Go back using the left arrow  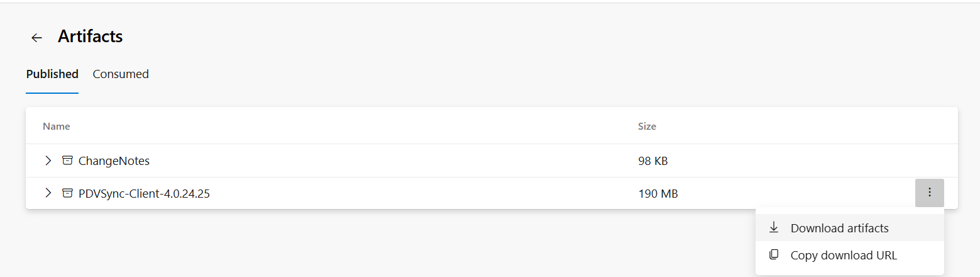(36, 38)
